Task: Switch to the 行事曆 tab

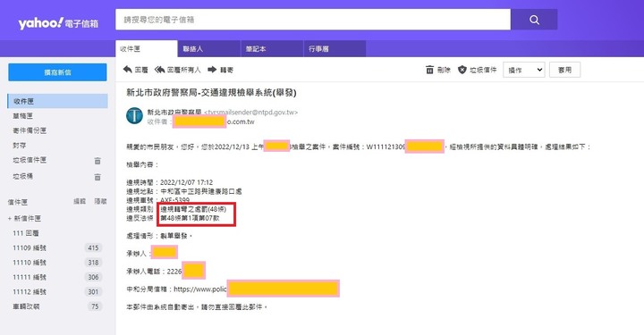Action: (x=335, y=49)
